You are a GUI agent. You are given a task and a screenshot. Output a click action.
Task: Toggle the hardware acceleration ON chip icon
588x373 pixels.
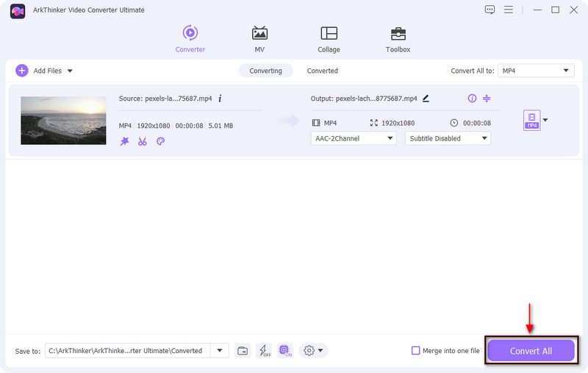point(285,350)
